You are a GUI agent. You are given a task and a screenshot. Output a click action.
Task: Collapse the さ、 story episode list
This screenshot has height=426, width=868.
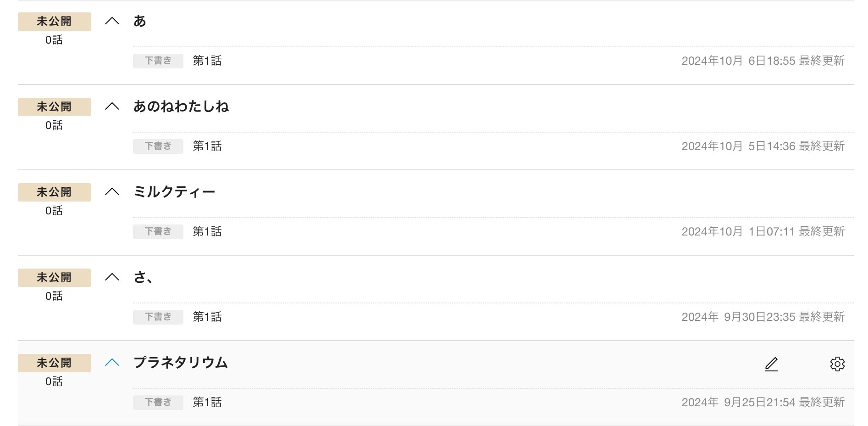click(112, 277)
